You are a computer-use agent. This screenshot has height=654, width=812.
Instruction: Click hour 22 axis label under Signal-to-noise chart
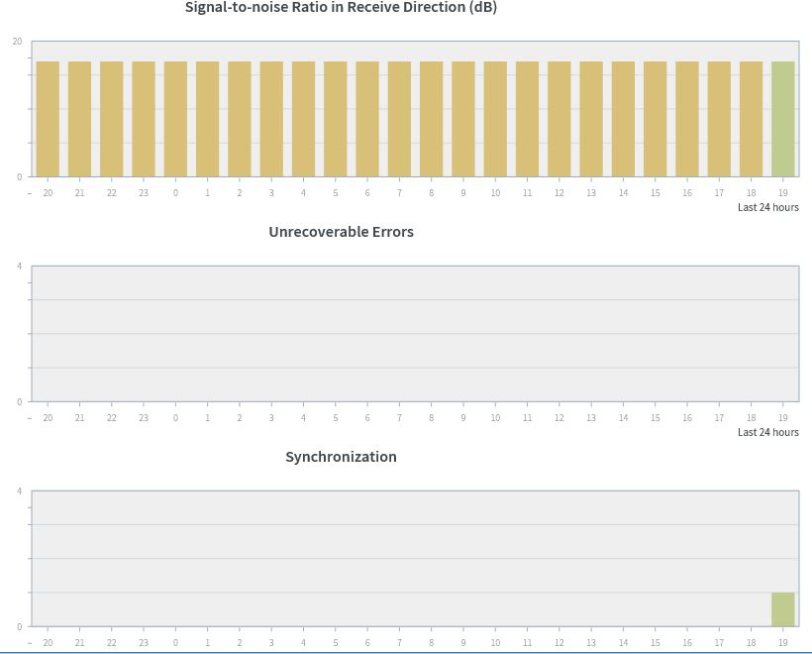click(112, 193)
